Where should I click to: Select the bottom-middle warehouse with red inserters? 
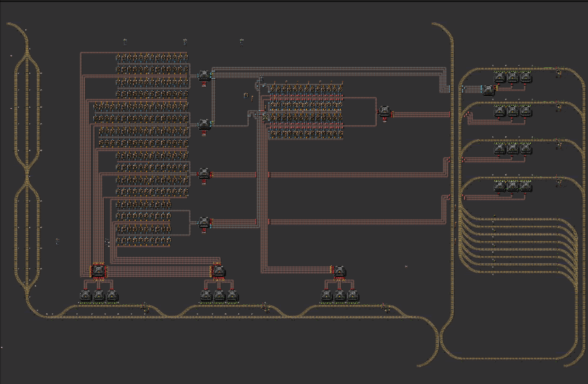218,271
